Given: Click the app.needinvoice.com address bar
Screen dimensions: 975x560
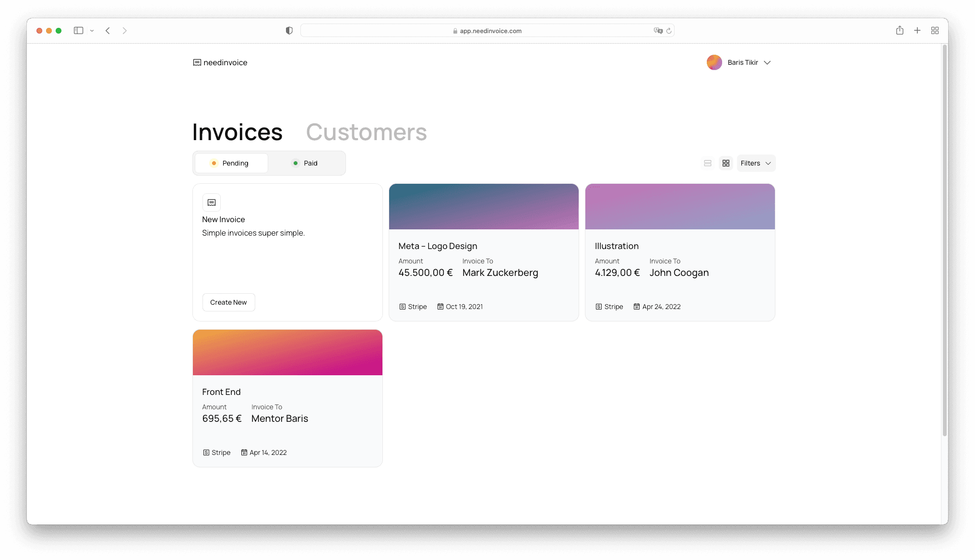Looking at the screenshot, I should [x=487, y=31].
